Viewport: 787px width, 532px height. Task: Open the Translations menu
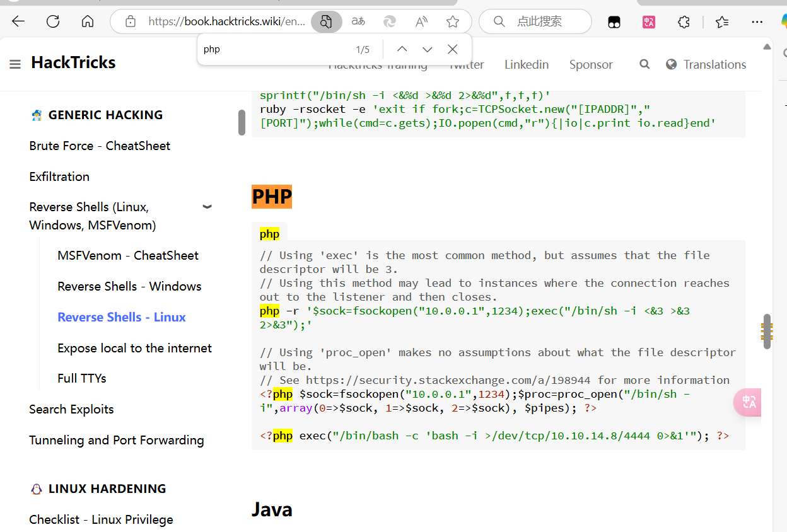[714, 64]
